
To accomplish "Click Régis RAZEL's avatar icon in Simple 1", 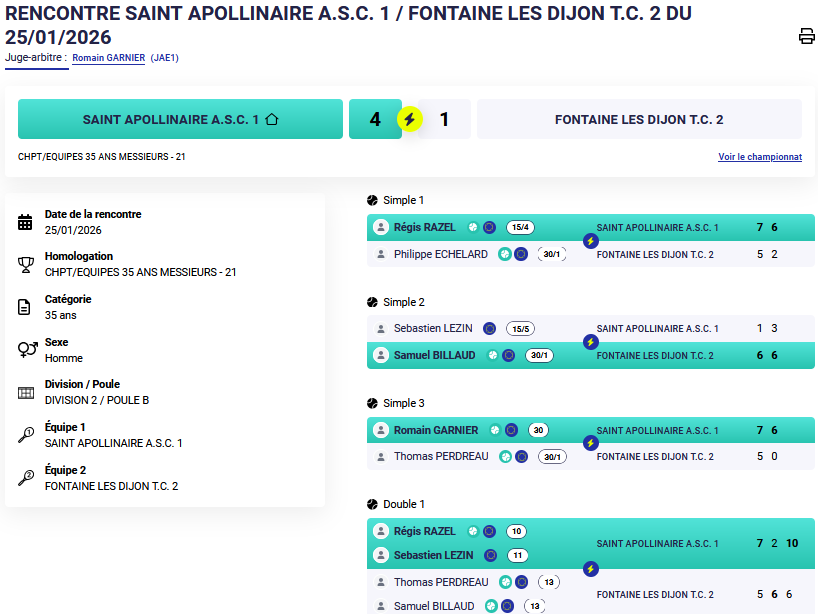I will pos(380,227).
